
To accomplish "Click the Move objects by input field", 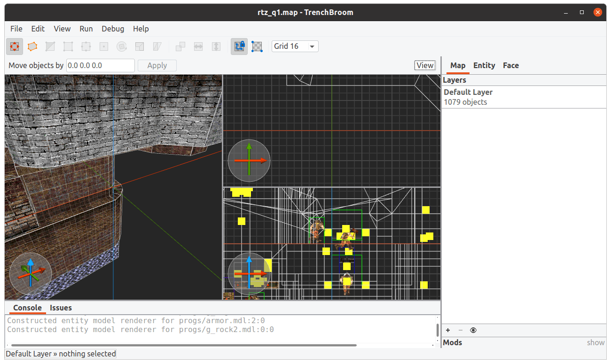I will tap(100, 65).
